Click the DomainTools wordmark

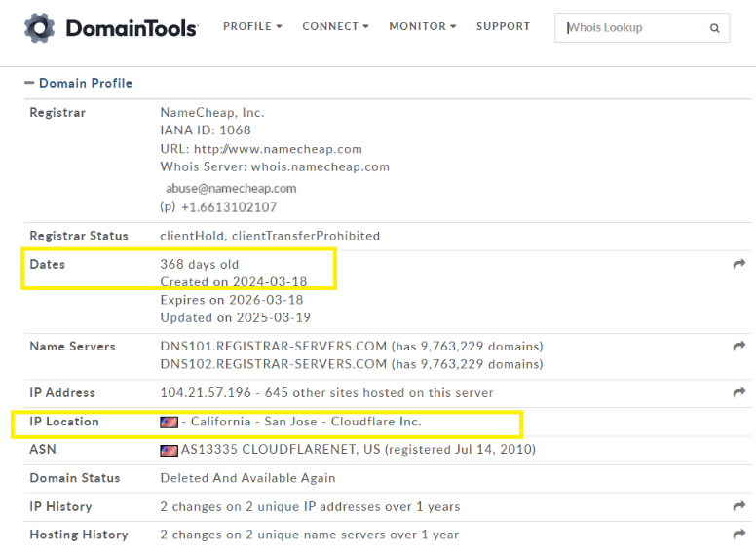(x=132, y=28)
